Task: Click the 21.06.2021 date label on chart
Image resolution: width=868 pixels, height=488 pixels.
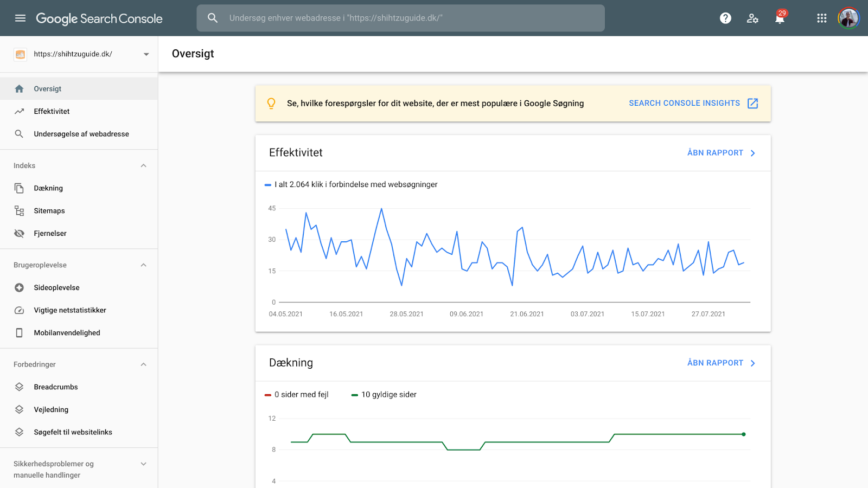Action: (527, 314)
